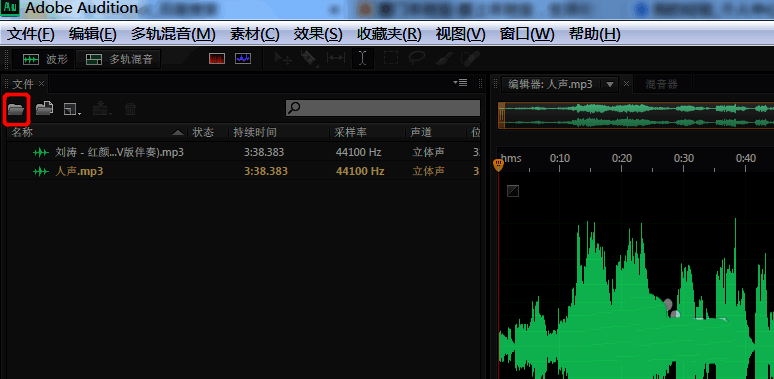The image size is (774, 379).
Task: Click the Insert into Multitrack icon
Action: tap(102, 109)
